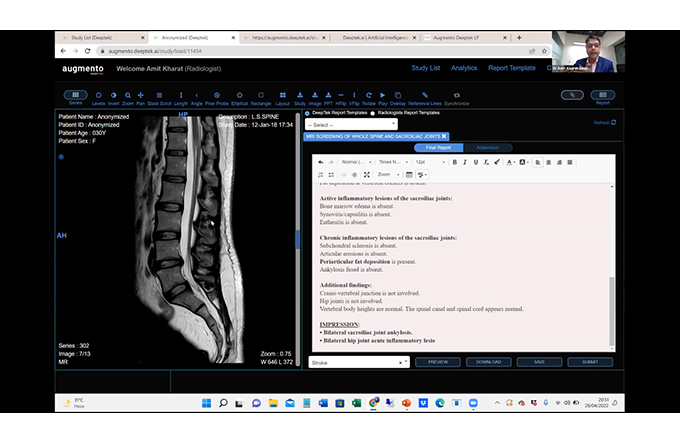Click the Refresh link

coord(605,123)
